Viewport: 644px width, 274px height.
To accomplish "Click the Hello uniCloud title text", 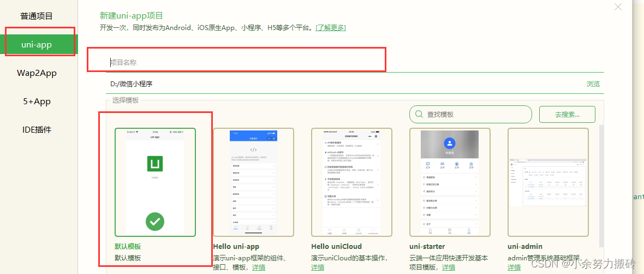I will (x=336, y=247).
